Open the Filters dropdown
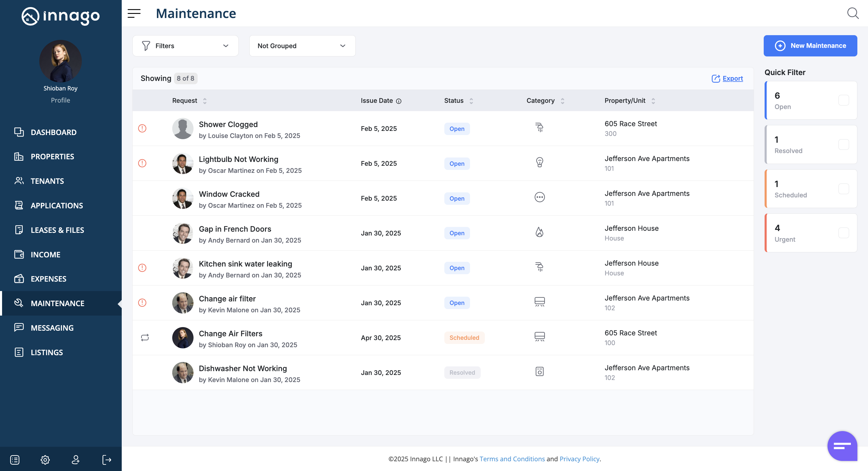 (185, 46)
